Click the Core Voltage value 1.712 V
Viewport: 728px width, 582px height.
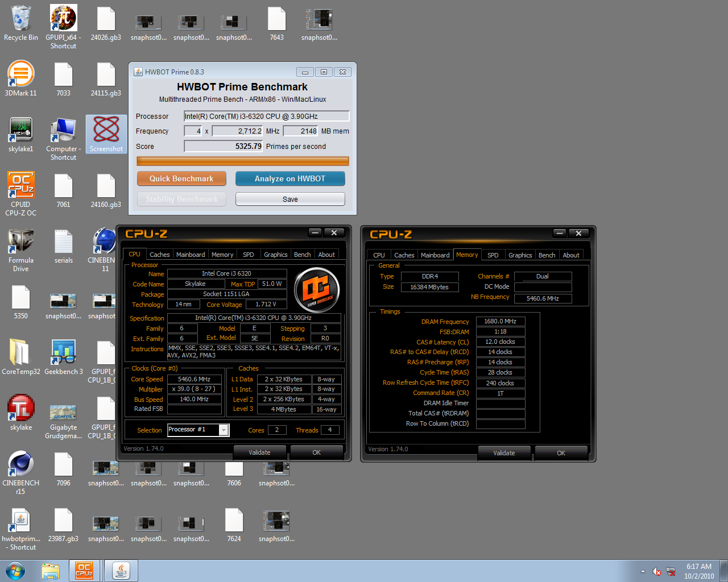pyautogui.click(x=266, y=304)
